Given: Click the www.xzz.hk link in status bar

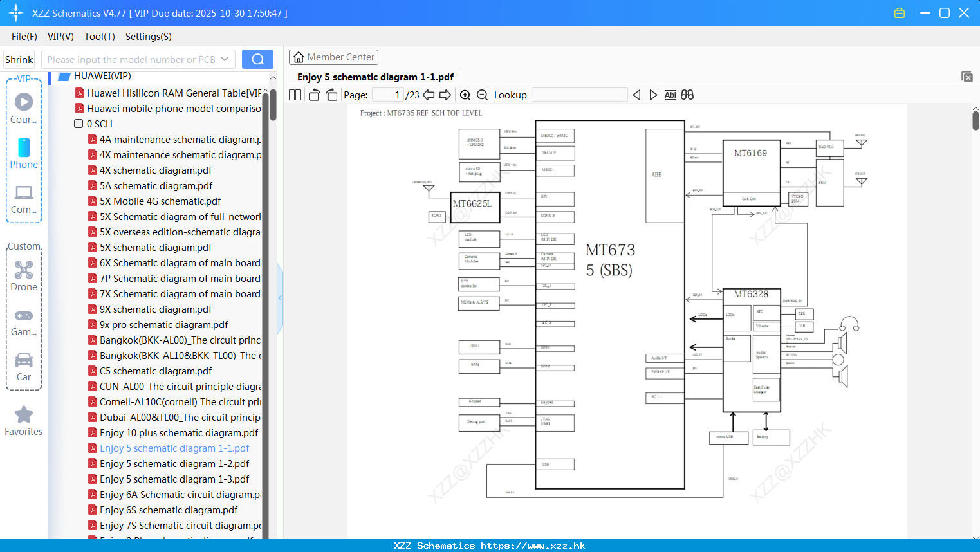Looking at the screenshot, I should click(x=533, y=546).
